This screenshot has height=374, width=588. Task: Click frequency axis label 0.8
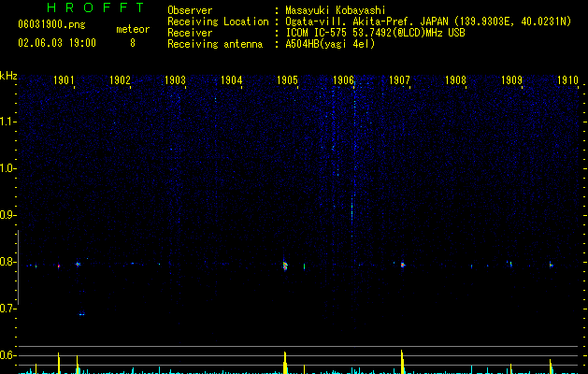tap(7, 262)
